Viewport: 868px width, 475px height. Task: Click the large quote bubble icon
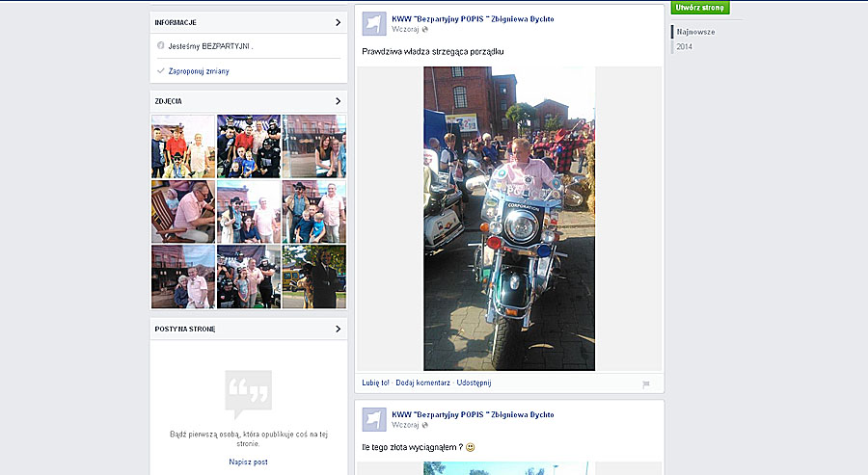[248, 393]
